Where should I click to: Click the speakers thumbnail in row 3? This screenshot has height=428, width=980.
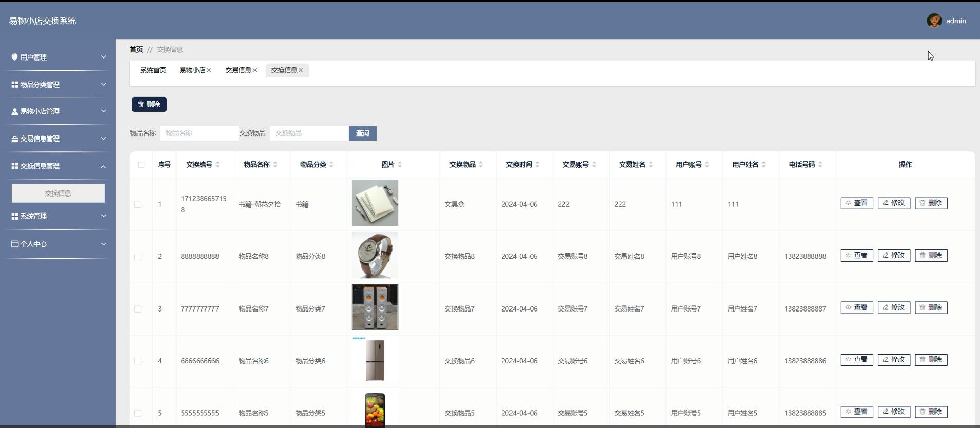[x=375, y=307]
